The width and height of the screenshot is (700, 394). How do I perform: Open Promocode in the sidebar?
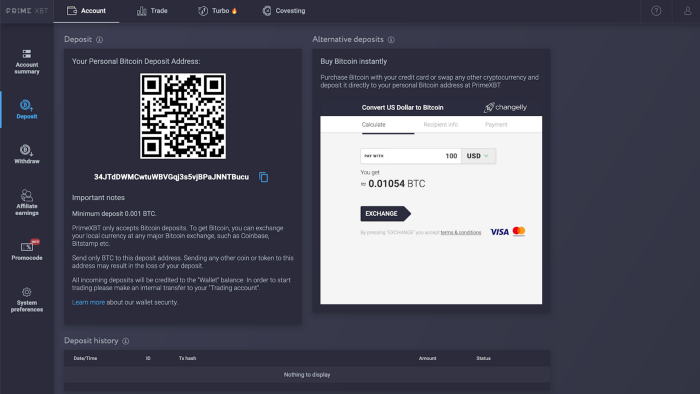coord(27,250)
